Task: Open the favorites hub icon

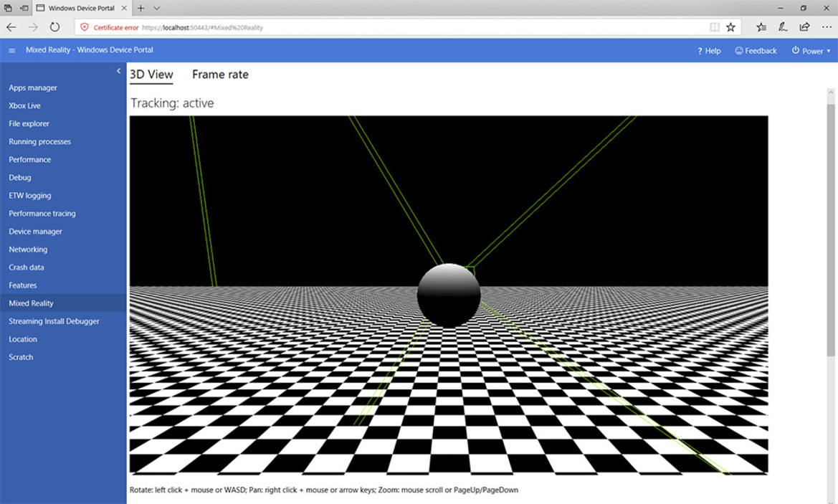Action: 761,27
